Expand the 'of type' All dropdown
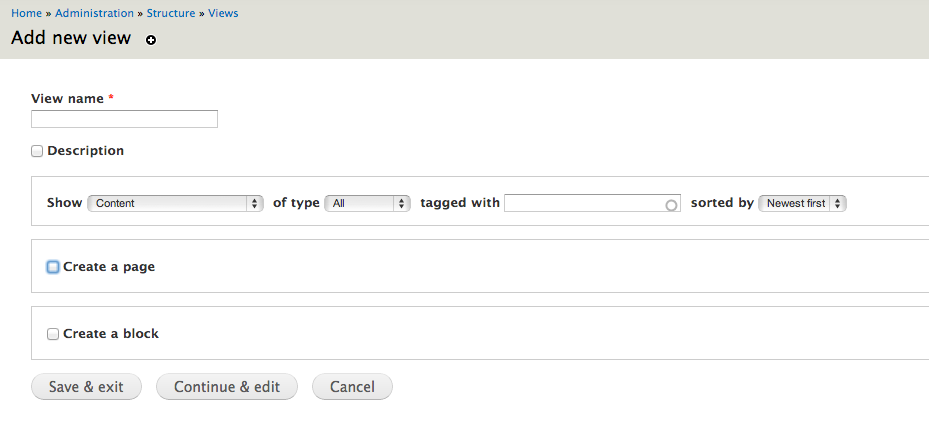The width and height of the screenshot is (929, 427). (368, 203)
